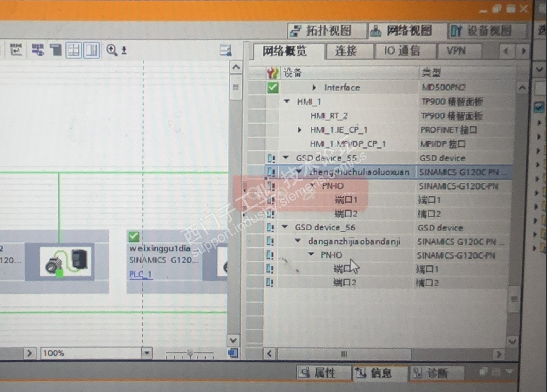Open the 属性 properties tab
This screenshot has width=547, height=392.
tap(323, 373)
